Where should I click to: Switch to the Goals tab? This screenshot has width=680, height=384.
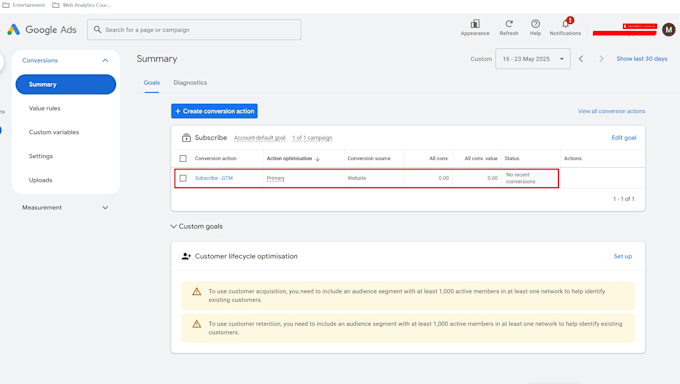[x=152, y=82]
